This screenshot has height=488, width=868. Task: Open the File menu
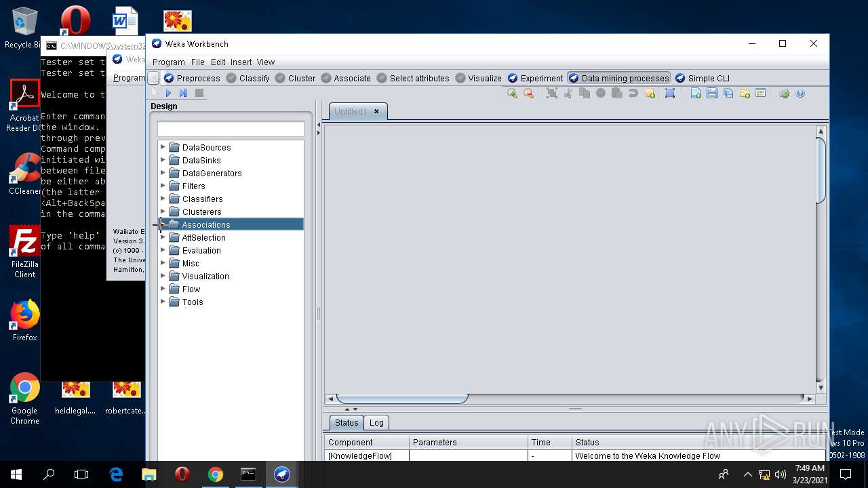point(197,62)
